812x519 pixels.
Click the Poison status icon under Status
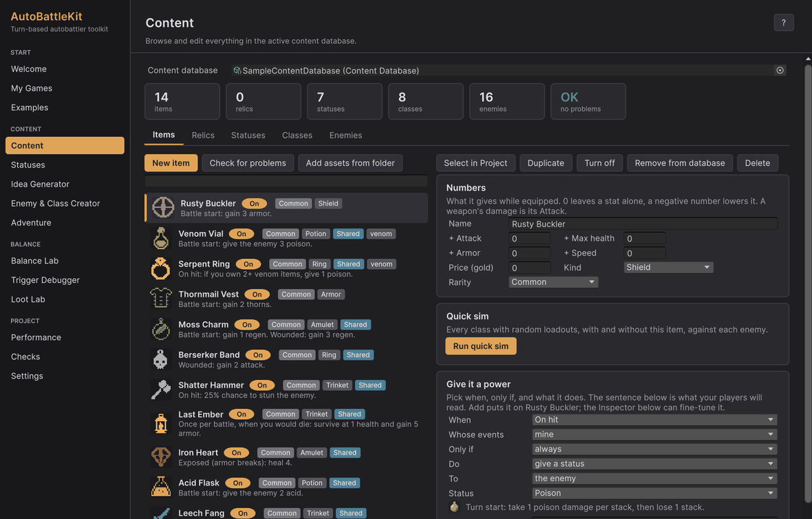point(454,507)
